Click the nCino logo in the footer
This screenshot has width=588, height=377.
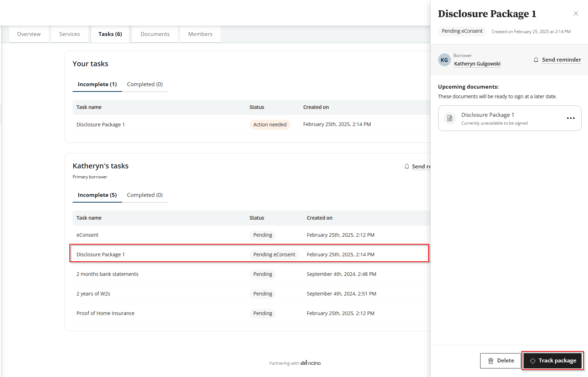point(311,363)
